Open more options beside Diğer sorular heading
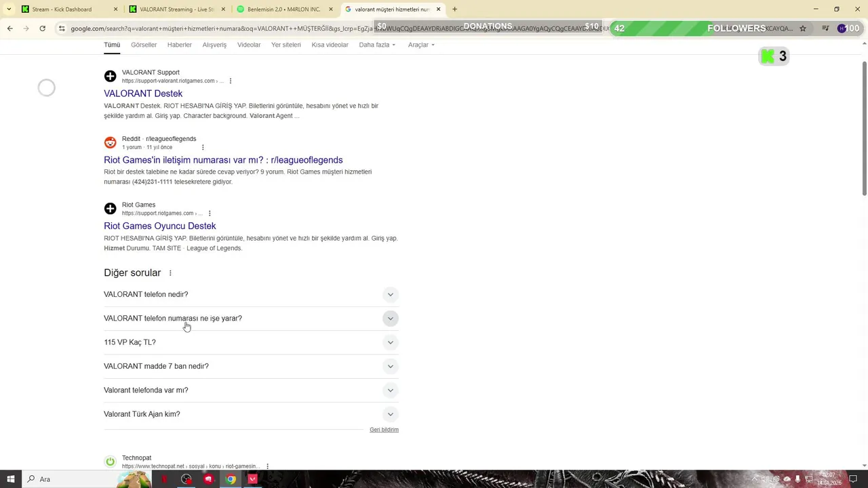The width and height of the screenshot is (868, 488). coord(170,273)
